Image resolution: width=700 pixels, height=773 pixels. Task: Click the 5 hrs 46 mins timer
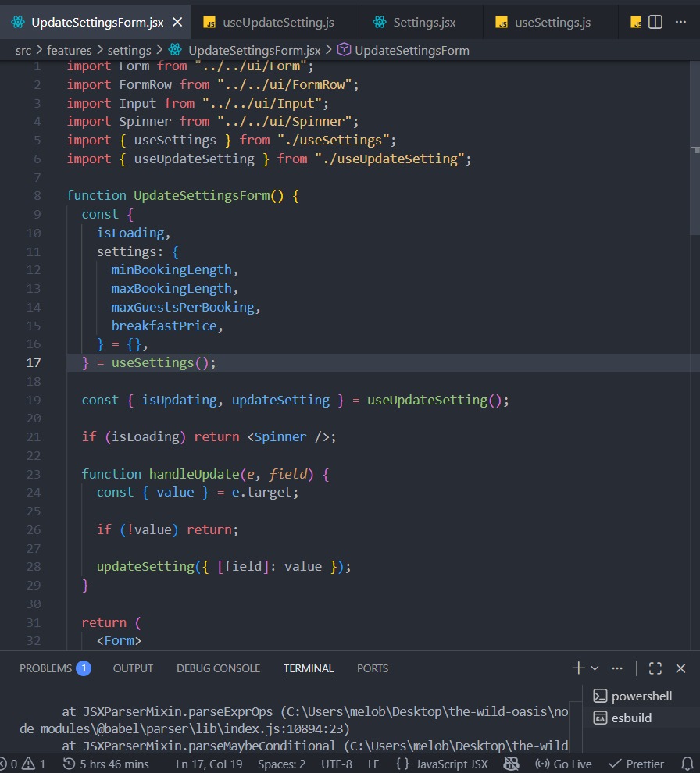click(106, 764)
